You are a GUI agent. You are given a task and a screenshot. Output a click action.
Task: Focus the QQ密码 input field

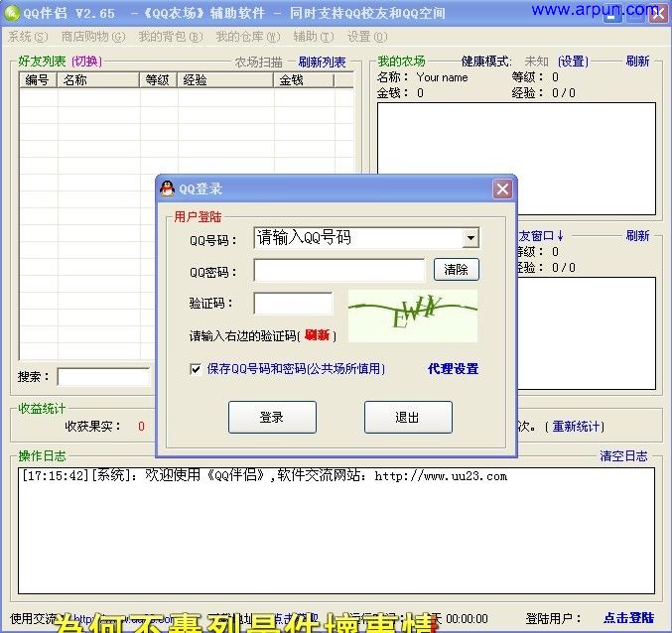[x=338, y=270]
